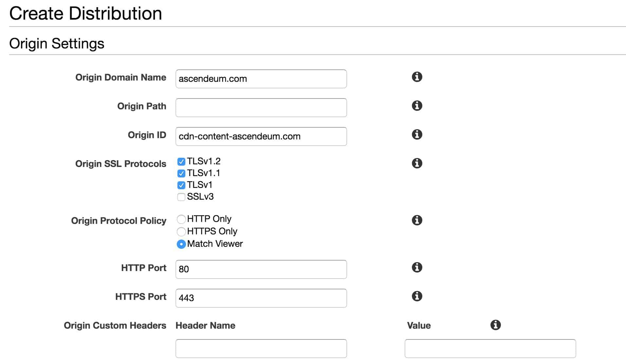Edit the Origin ID cdn-content-ascendeum.com
The width and height of the screenshot is (626, 364).
click(x=261, y=136)
